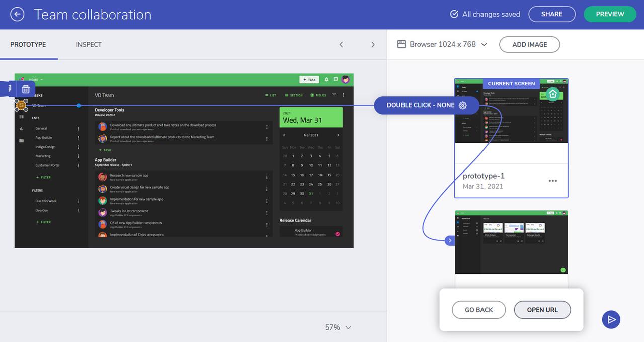The width and height of the screenshot is (644, 342).
Task: Open interaction settings gear icon
Action: click(x=463, y=105)
